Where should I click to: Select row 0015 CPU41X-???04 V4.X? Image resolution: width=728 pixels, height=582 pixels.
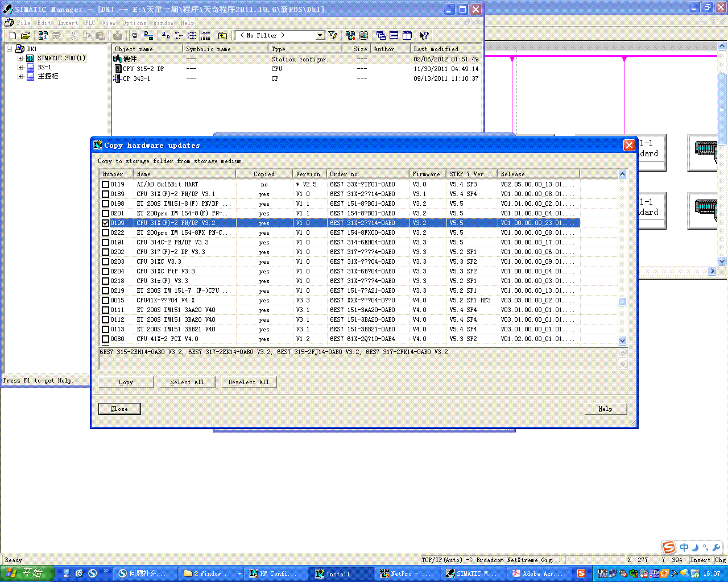[x=340, y=300]
